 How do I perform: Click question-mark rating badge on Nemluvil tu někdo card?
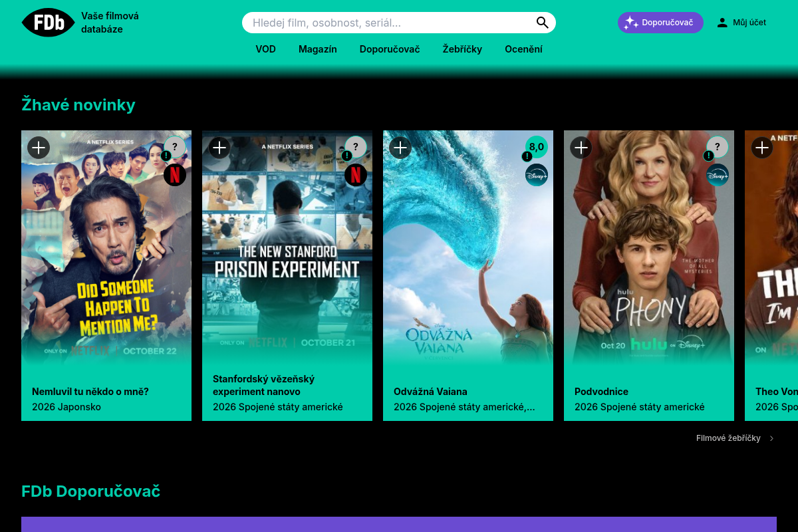(175, 147)
